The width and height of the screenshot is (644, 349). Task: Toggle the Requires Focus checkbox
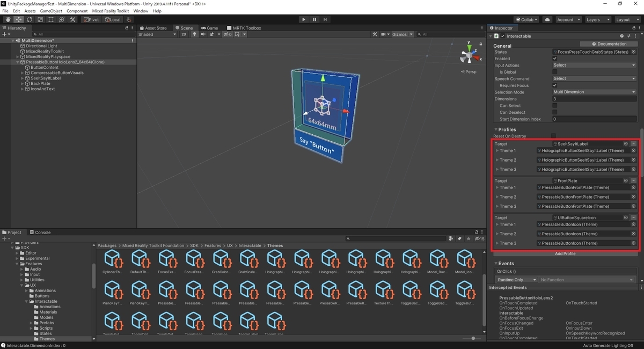tap(554, 85)
